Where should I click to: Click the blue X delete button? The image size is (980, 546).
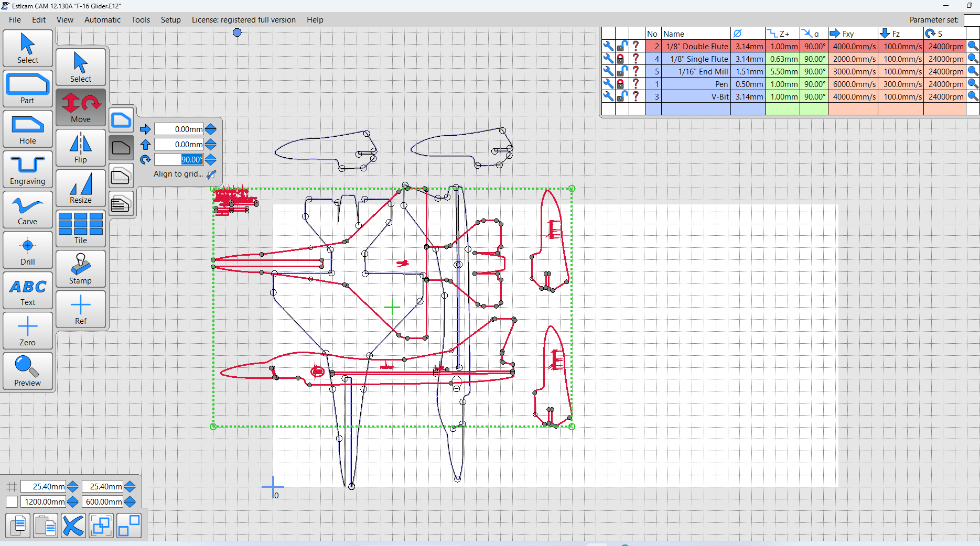click(73, 526)
